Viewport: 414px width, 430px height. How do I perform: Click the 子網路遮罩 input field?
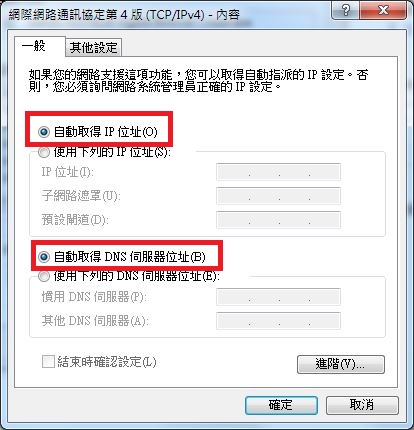[278, 196]
